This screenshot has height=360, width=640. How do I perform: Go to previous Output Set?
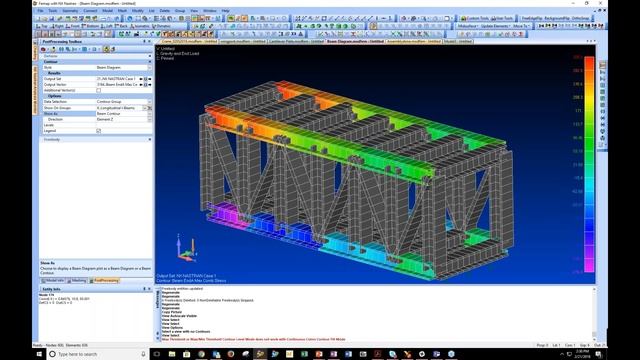pos(141,79)
